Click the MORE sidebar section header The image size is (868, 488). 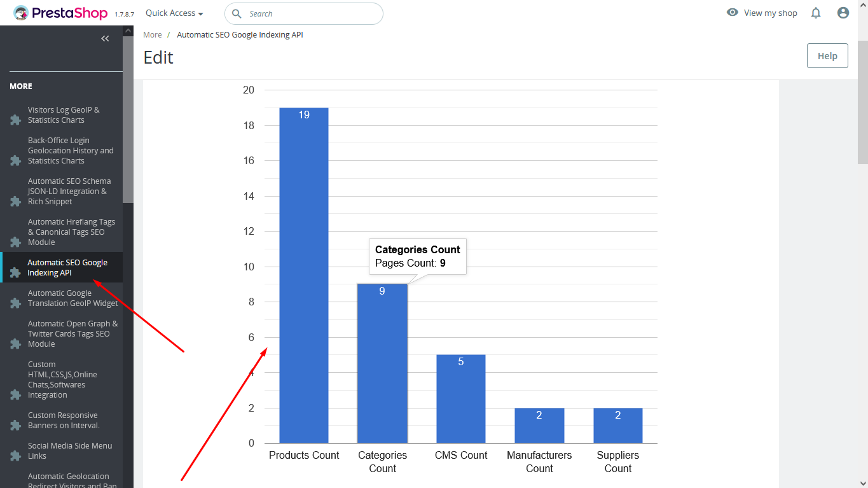click(x=21, y=87)
